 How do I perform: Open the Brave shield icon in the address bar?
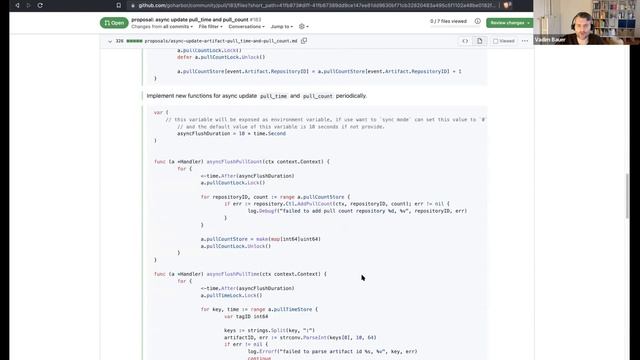507,5
